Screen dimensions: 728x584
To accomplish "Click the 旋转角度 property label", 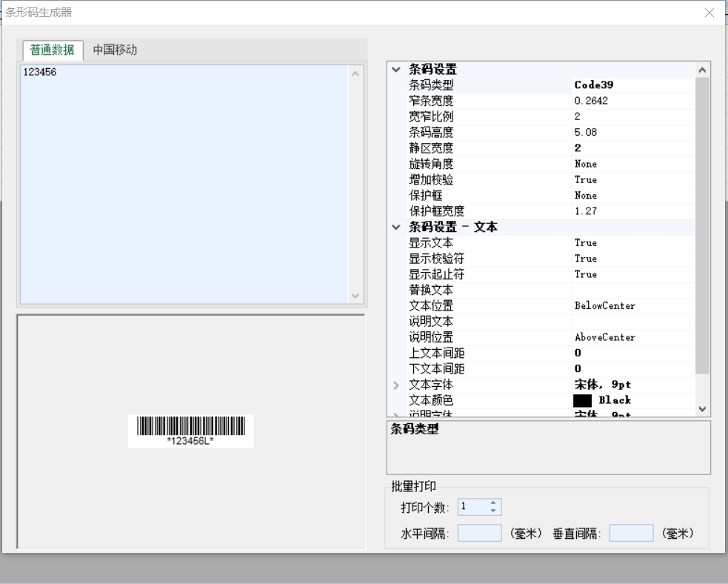I will (x=431, y=164).
